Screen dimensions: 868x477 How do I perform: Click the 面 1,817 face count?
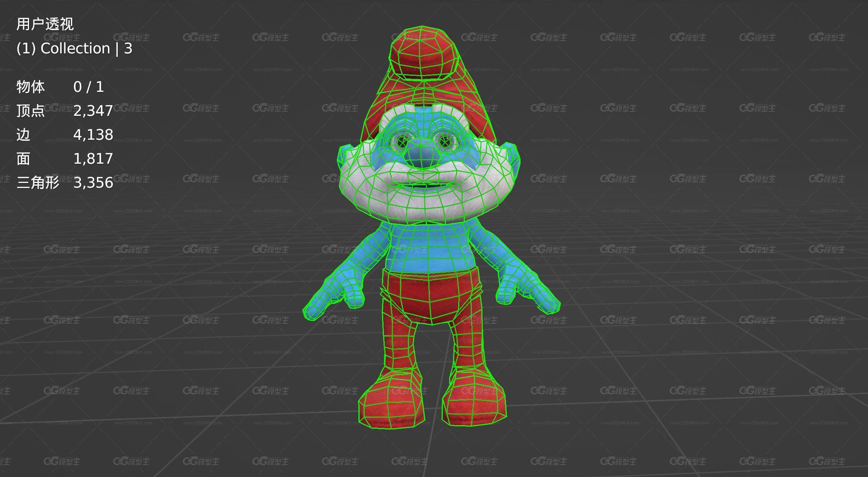tap(65, 159)
